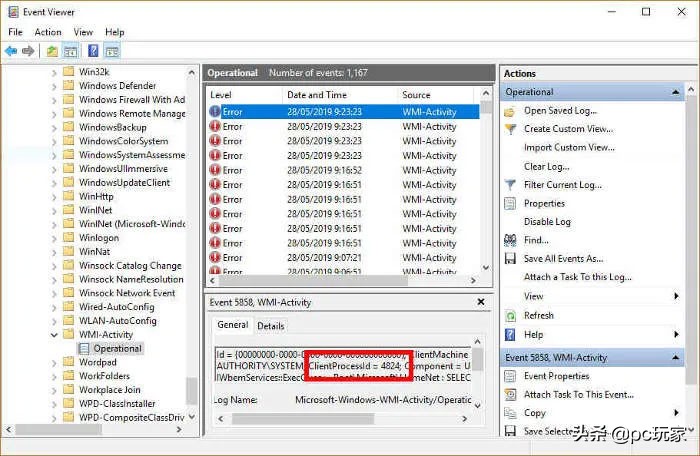This screenshot has height=456, width=700.
Task: Select the first Error event row
Action: pos(340,111)
